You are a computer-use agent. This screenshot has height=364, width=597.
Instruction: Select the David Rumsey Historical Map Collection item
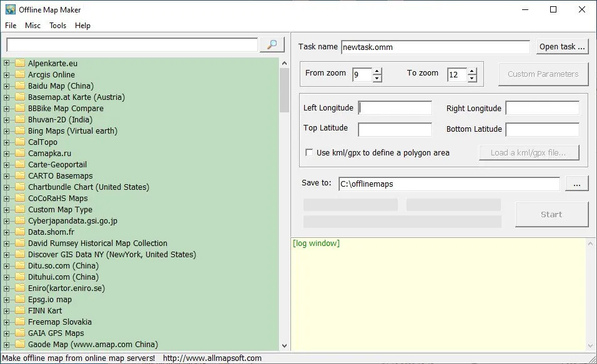tap(97, 243)
